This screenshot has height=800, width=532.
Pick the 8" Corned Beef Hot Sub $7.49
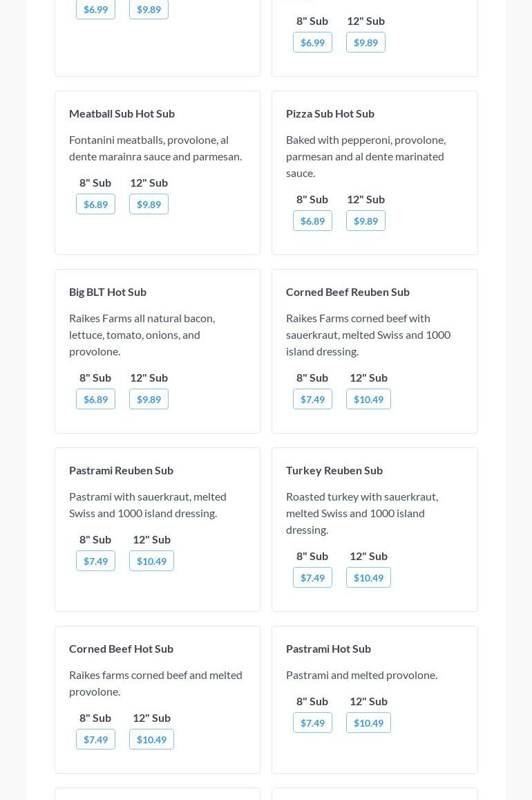click(x=95, y=739)
